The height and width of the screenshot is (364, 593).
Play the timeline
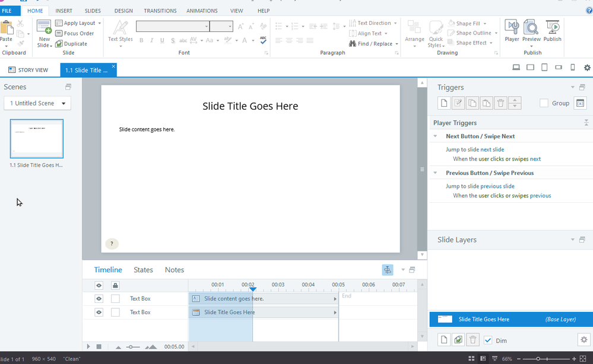point(88,347)
